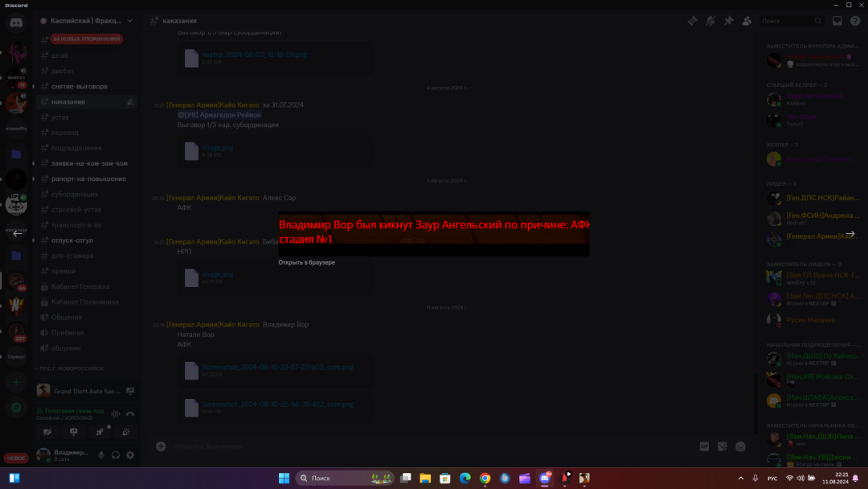Viewport: 868px width, 489px height.
Task: Open the Threads icon in channel header
Action: [x=693, y=21]
